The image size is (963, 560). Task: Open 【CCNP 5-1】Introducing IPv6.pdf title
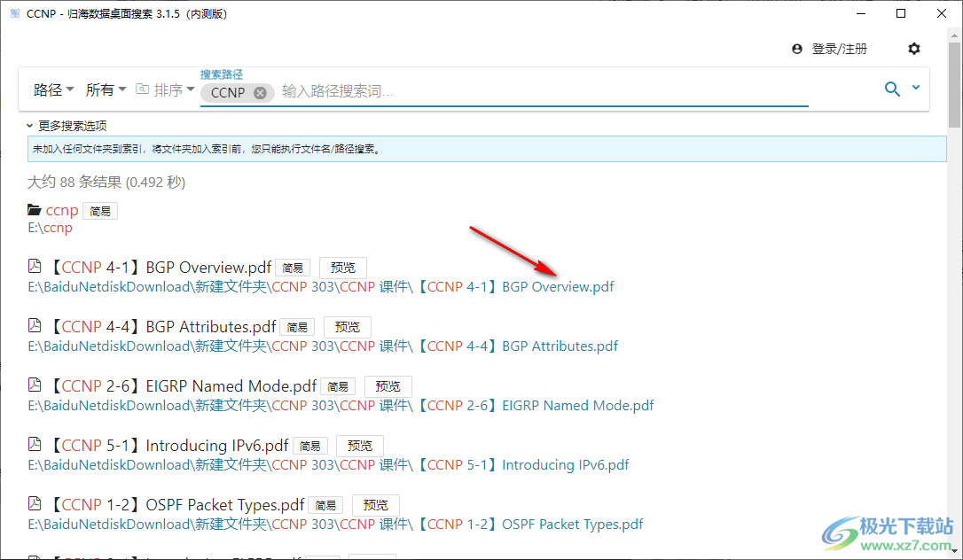pyautogui.click(x=168, y=446)
